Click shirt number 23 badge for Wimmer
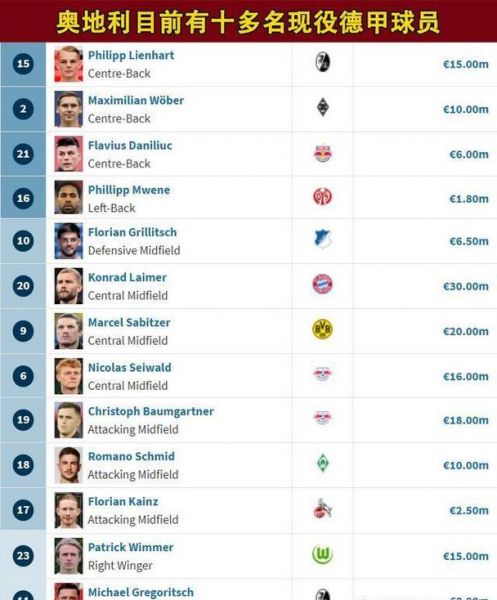 point(23,555)
